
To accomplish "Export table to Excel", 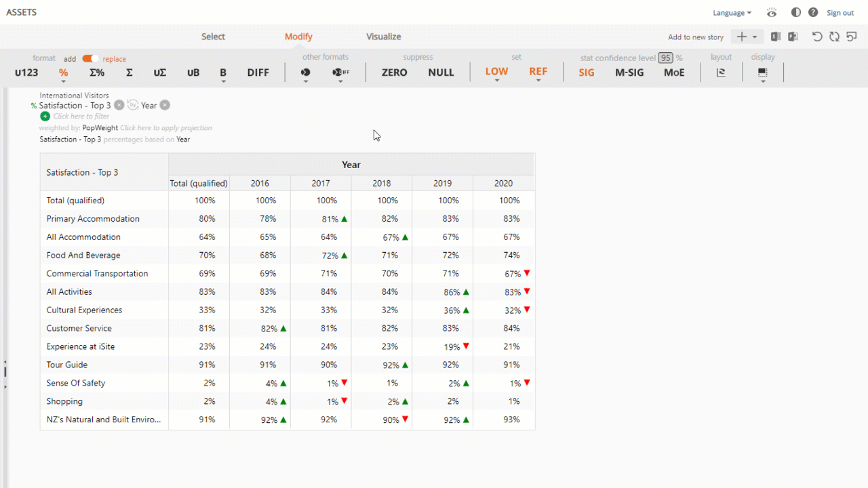I will tap(776, 37).
